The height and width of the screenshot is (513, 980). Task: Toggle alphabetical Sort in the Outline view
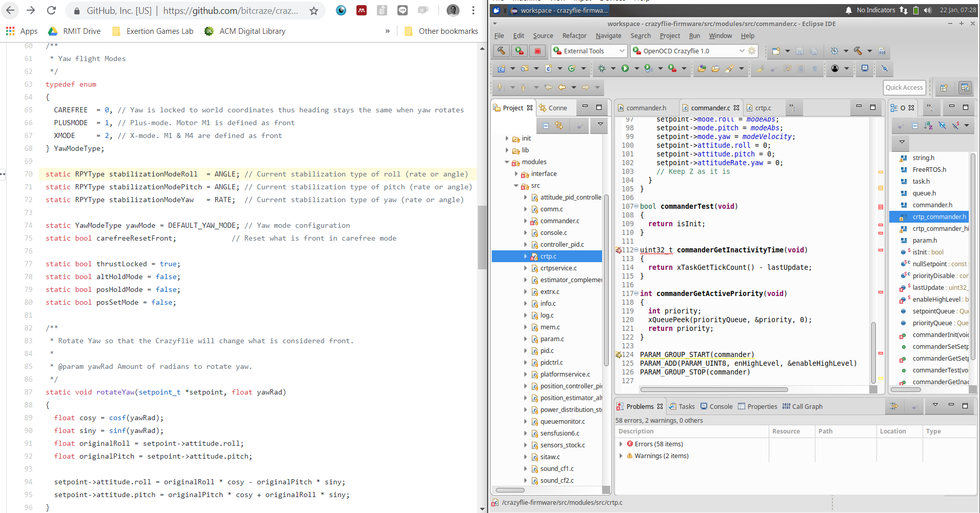coord(928,126)
